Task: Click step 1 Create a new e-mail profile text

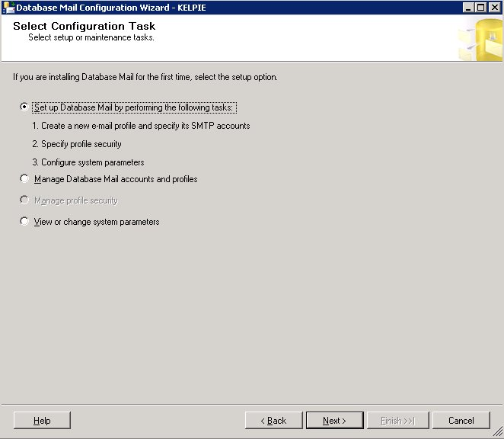Action: coord(141,126)
